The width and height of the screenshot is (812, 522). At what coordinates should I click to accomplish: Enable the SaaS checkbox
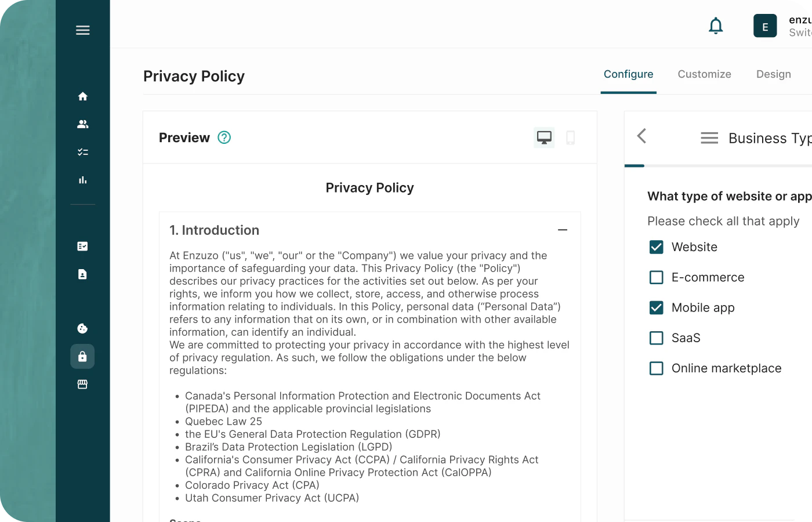point(656,338)
